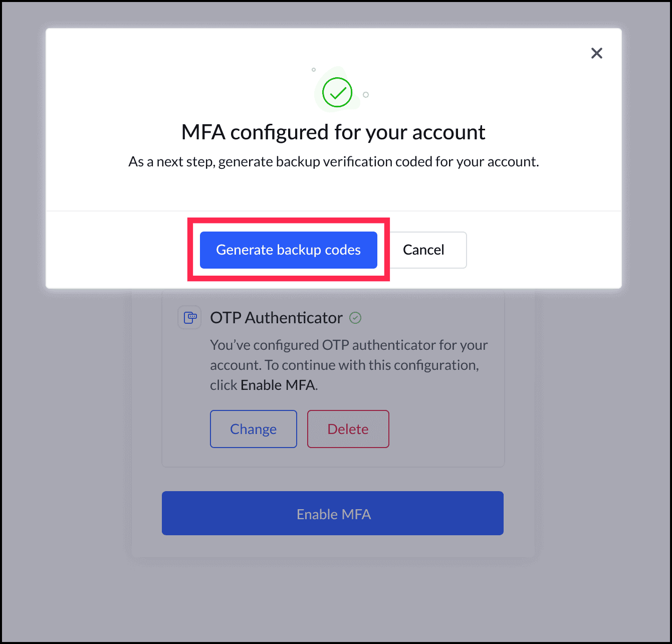Remove the authenticator using the red Delete button
This screenshot has width=672, height=644.
[348, 429]
